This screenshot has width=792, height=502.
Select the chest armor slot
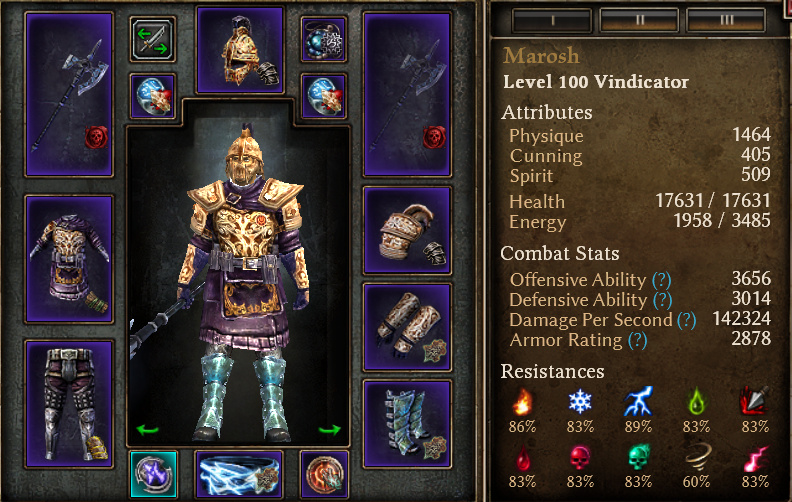(69, 259)
